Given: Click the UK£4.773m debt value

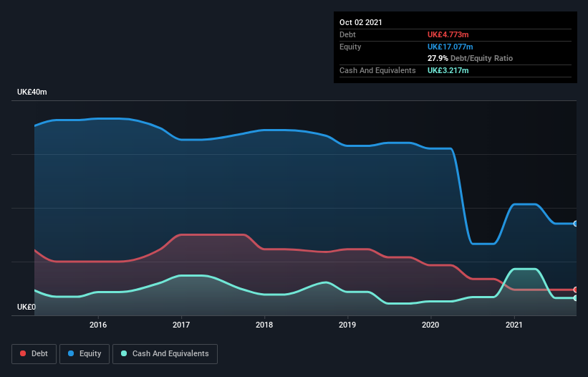Looking at the screenshot, I should (448, 34).
